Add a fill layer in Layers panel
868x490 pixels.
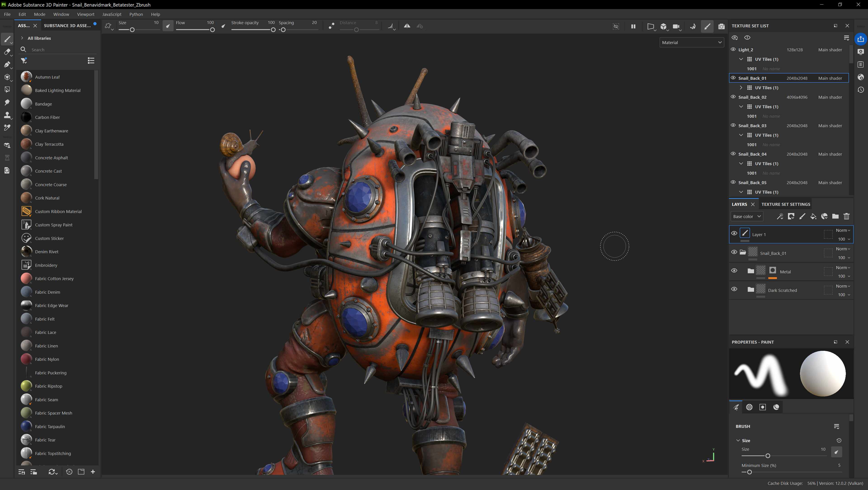point(813,217)
